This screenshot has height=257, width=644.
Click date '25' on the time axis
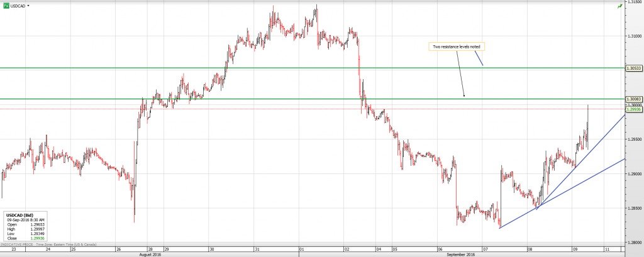(x=74, y=249)
